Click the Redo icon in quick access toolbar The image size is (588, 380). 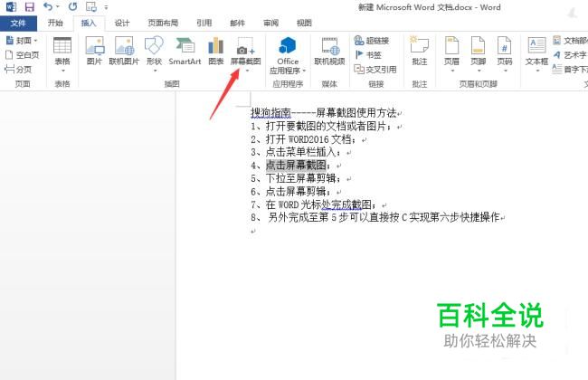point(72,6)
